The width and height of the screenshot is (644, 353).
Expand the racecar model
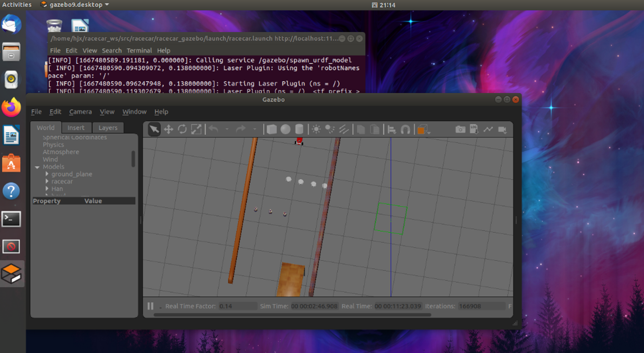[47, 181]
